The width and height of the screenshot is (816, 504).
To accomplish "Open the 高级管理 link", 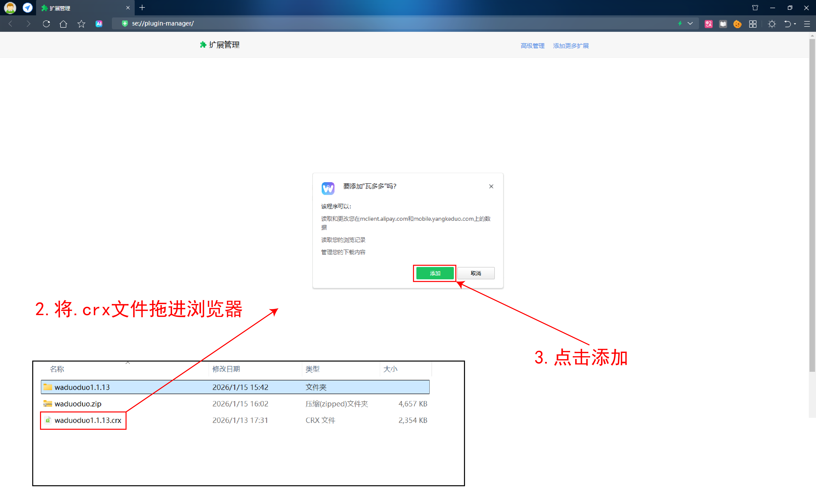I will click(x=532, y=46).
